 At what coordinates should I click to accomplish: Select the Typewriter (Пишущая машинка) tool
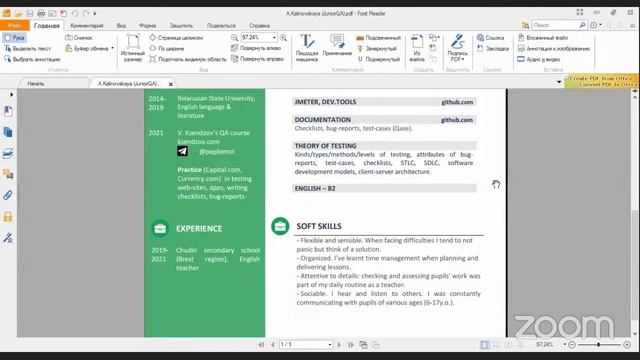point(307,48)
